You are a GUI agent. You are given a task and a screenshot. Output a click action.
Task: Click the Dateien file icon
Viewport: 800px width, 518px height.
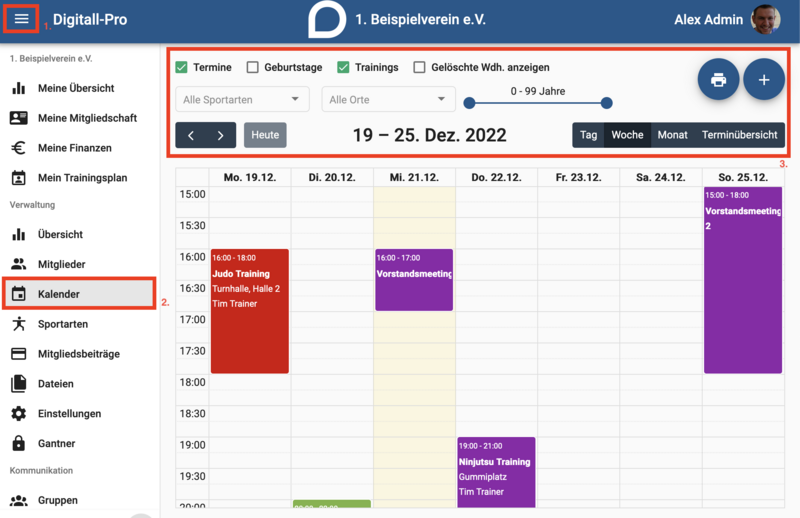[x=19, y=383]
